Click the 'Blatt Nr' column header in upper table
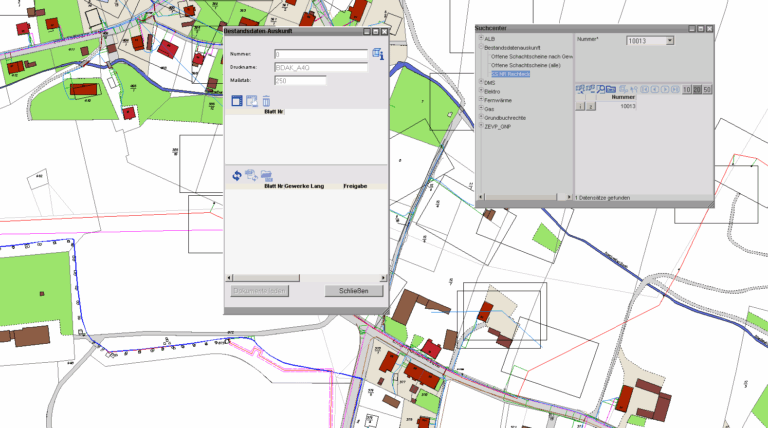The width and height of the screenshot is (768, 428). [274, 112]
